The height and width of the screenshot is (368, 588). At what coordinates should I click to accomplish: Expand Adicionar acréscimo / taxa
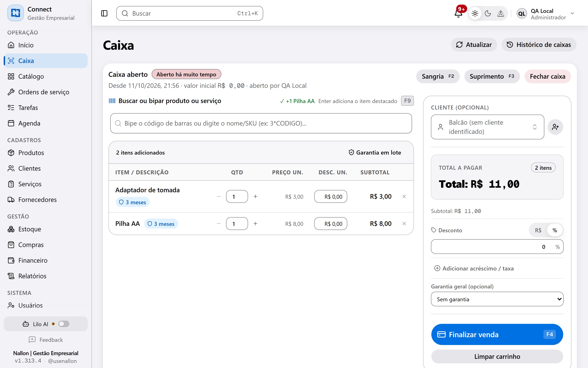click(474, 268)
